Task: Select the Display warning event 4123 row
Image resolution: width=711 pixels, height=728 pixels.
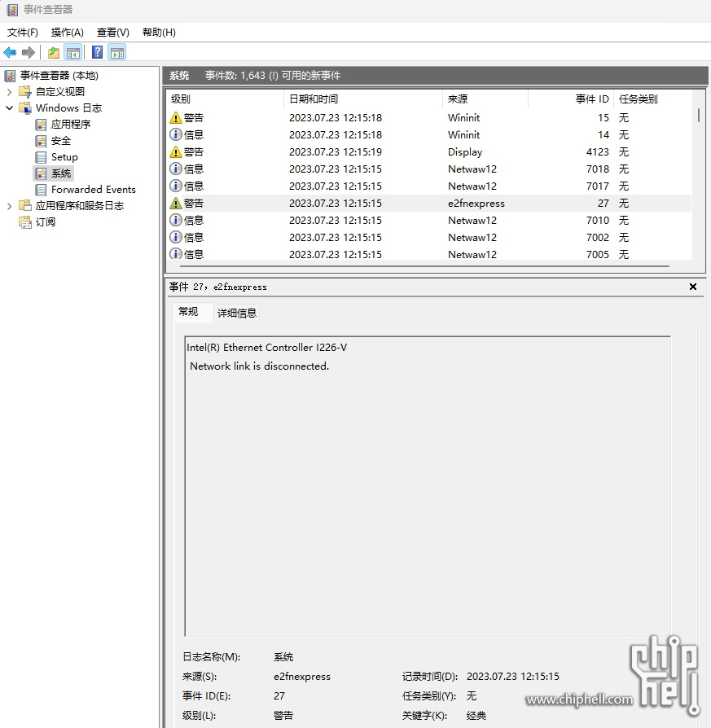Action: pos(429,151)
